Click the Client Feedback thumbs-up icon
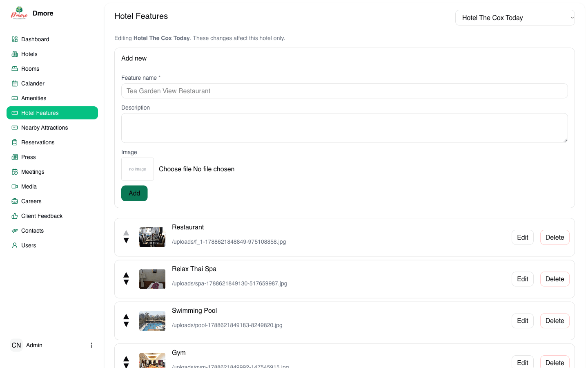The height and width of the screenshot is (368, 588). coord(15,216)
